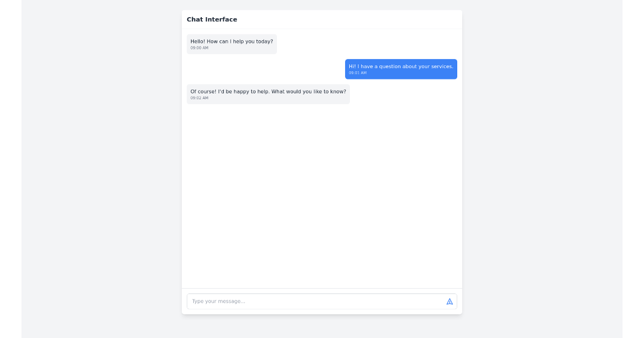Activate the triangular send button icon
Screen dimensions: 644x338
tap(449, 301)
